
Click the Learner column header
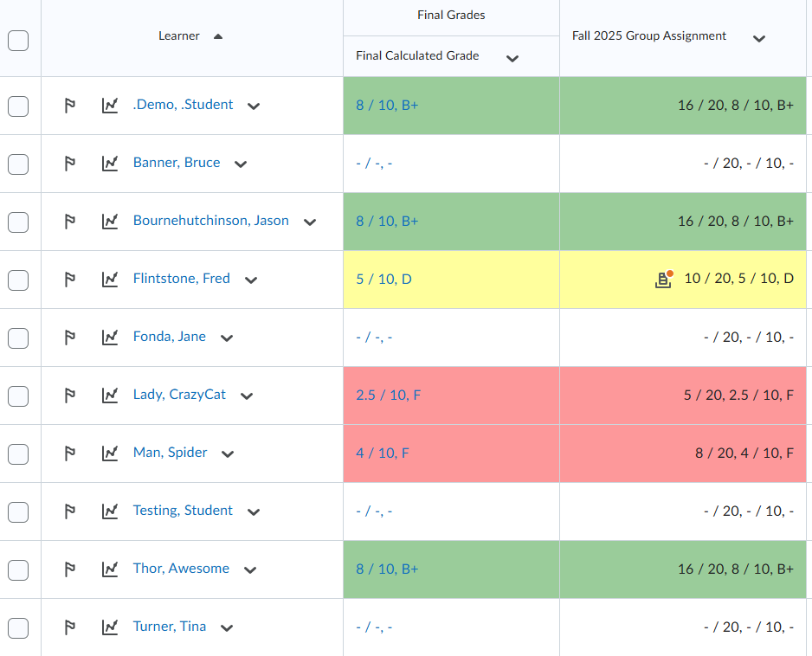[178, 35]
